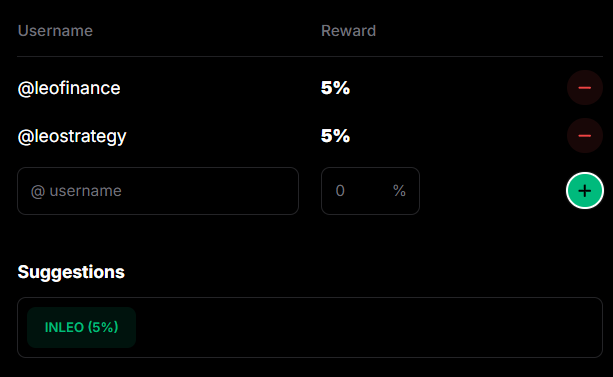The image size is (613, 377).
Task: Click the percent sign inside reward field
Action: click(x=399, y=191)
